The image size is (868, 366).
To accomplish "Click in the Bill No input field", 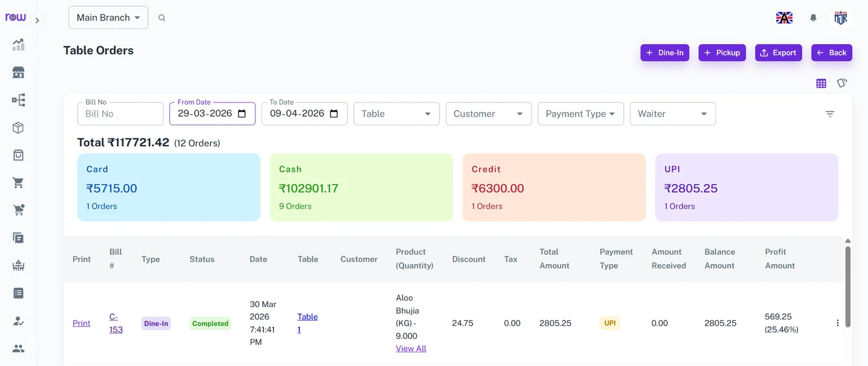I will [120, 114].
